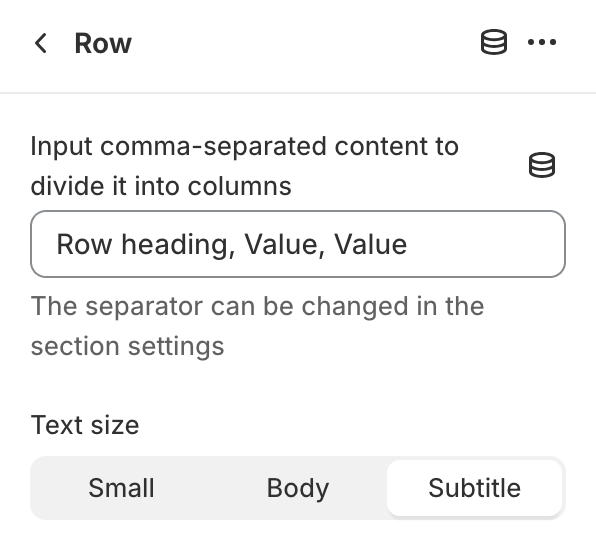
Task: Select the Small text size option
Action: [x=121, y=488]
